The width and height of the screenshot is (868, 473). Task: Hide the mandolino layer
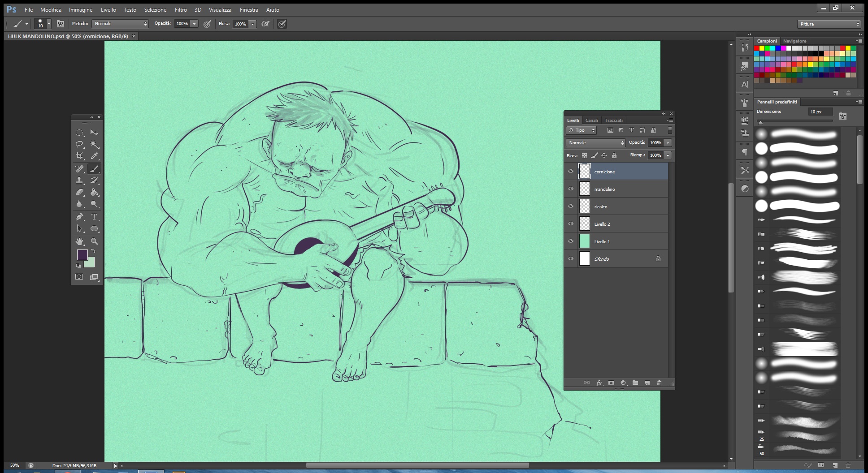tap(571, 189)
